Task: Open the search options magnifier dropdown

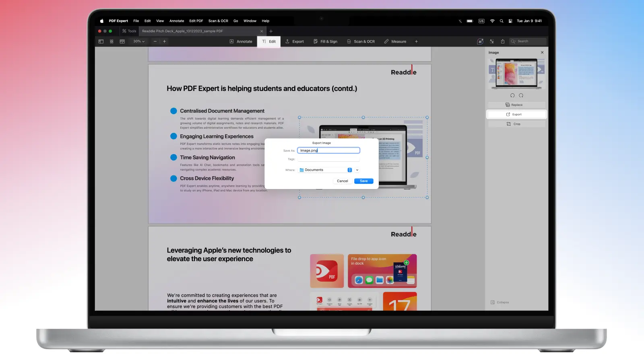Action: click(513, 41)
